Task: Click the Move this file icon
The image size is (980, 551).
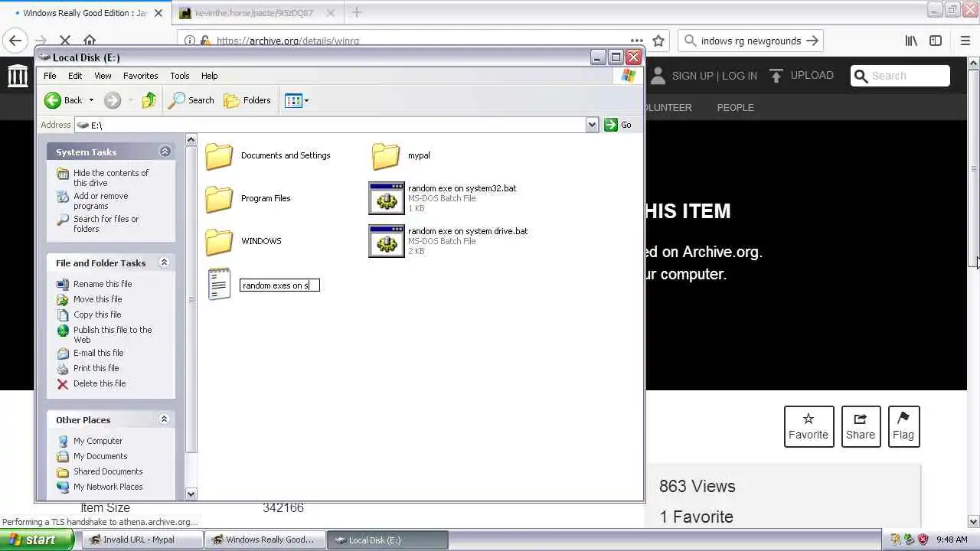Action: click(63, 299)
